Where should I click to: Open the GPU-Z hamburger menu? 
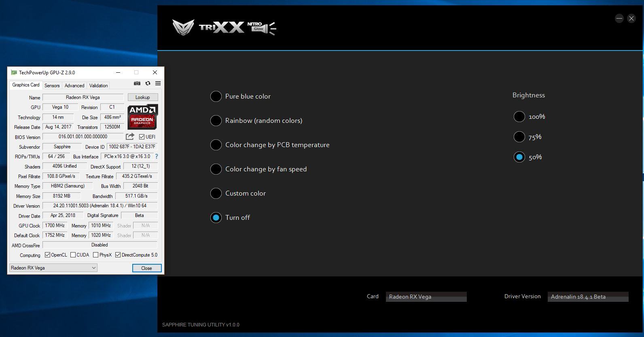pyautogui.click(x=158, y=83)
